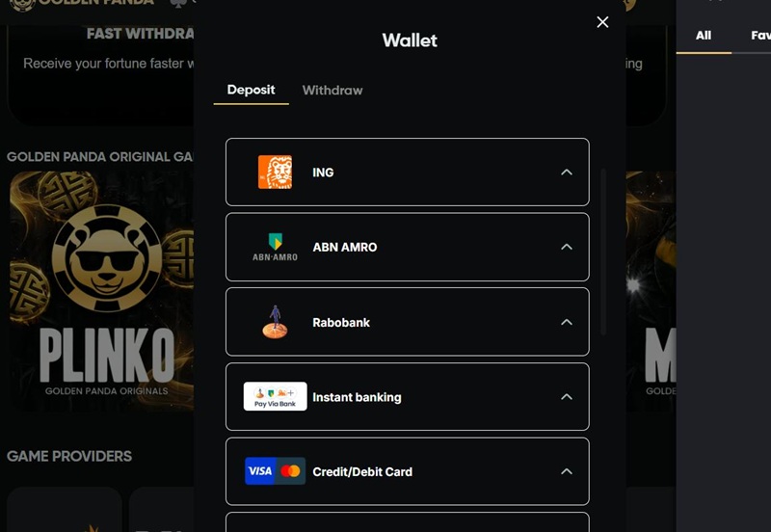Select the Deposit tab
The height and width of the screenshot is (532, 771).
tap(251, 90)
